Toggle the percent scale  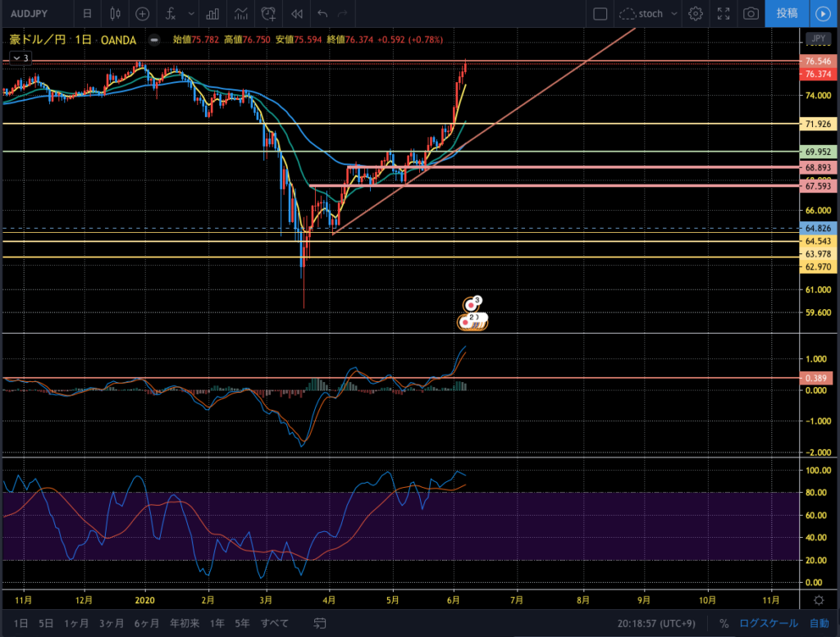[724, 623]
